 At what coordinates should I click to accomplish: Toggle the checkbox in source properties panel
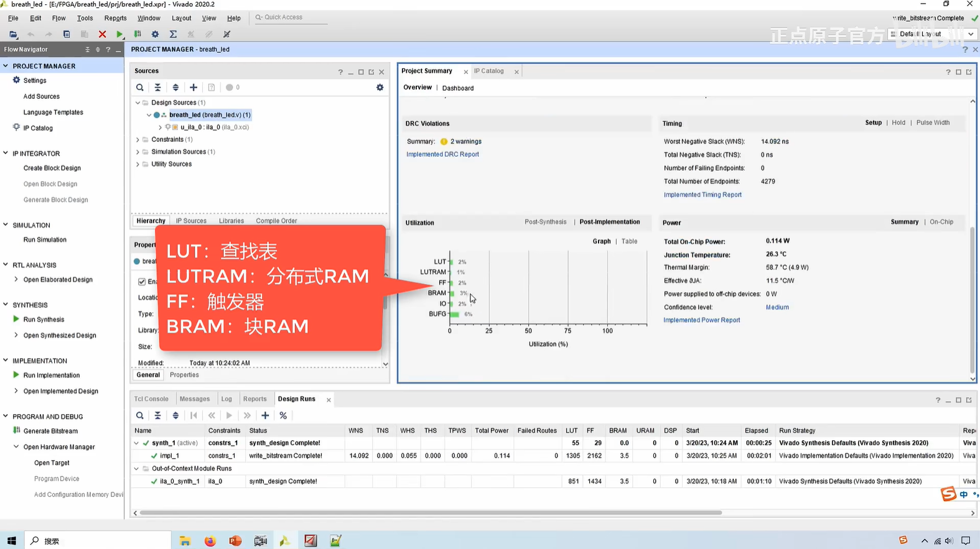coord(142,282)
